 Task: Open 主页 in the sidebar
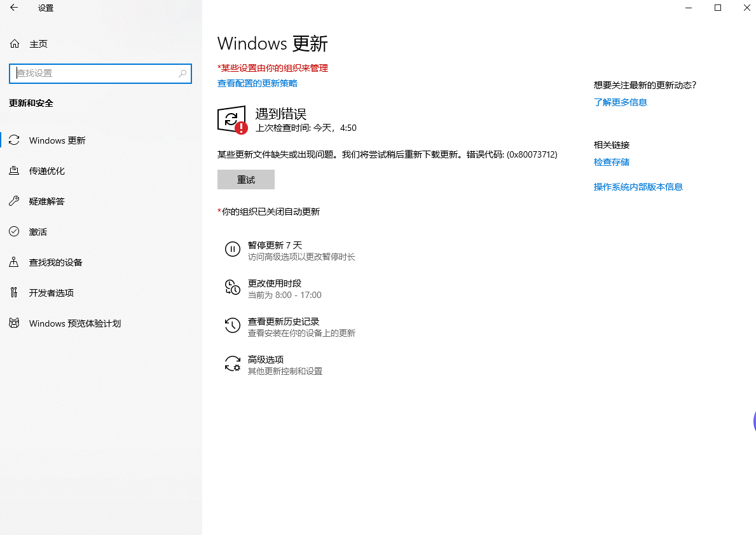39,44
